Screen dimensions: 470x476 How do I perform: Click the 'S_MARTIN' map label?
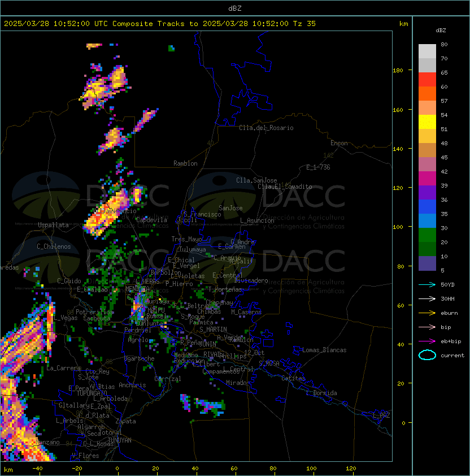[213, 330]
